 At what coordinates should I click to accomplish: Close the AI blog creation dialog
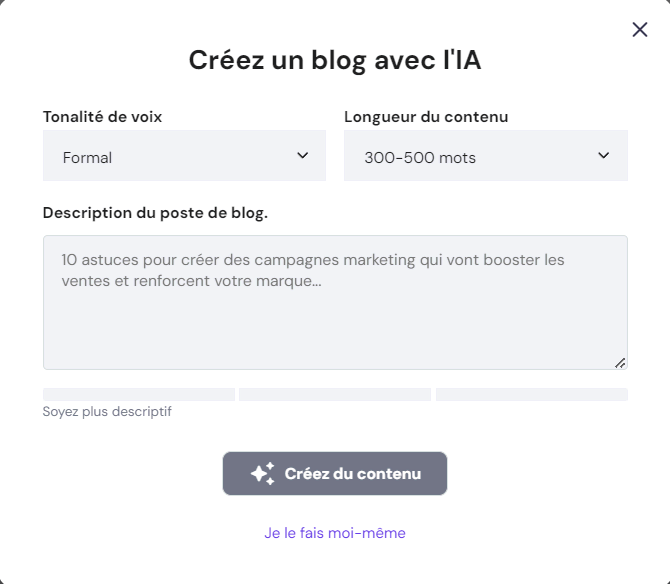tap(640, 30)
